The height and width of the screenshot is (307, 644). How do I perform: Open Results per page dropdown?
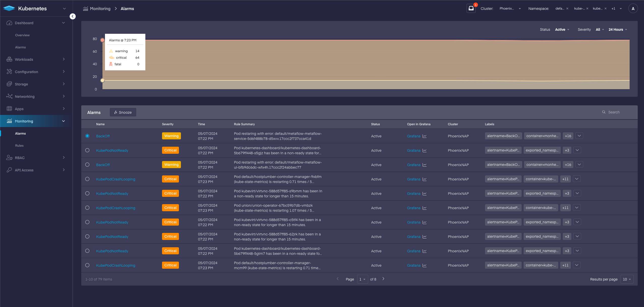[x=627, y=279]
